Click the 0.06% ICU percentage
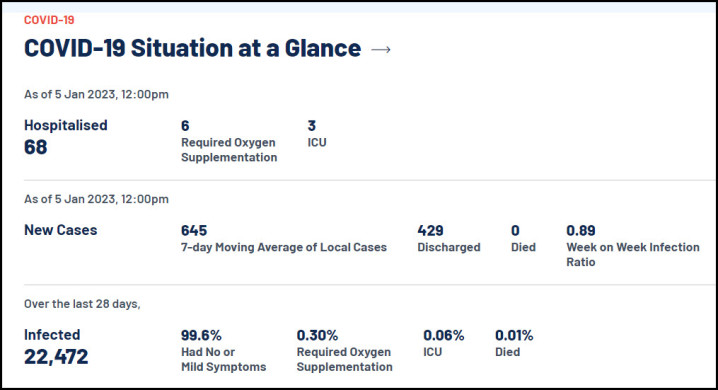Viewport: 718px width, 390px height. [443, 343]
